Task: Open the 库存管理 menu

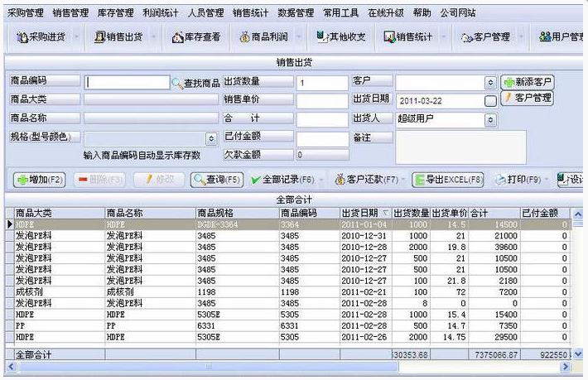Action: coord(115,13)
